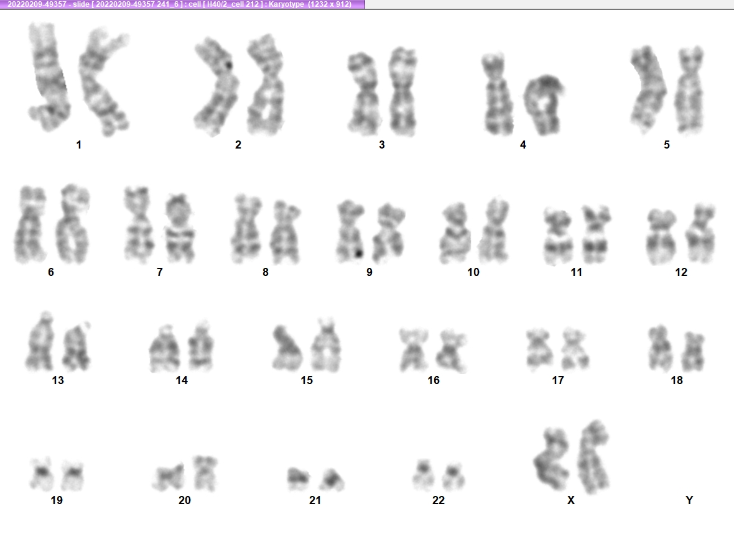Screen dimensions: 734x560
Task: Click the empty Y chromosome label
Action: pyautogui.click(x=689, y=500)
